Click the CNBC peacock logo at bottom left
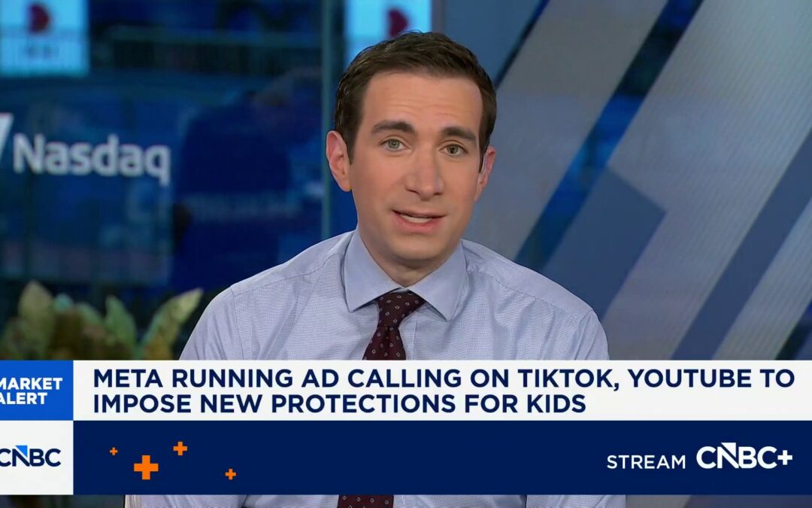 tap(30, 457)
